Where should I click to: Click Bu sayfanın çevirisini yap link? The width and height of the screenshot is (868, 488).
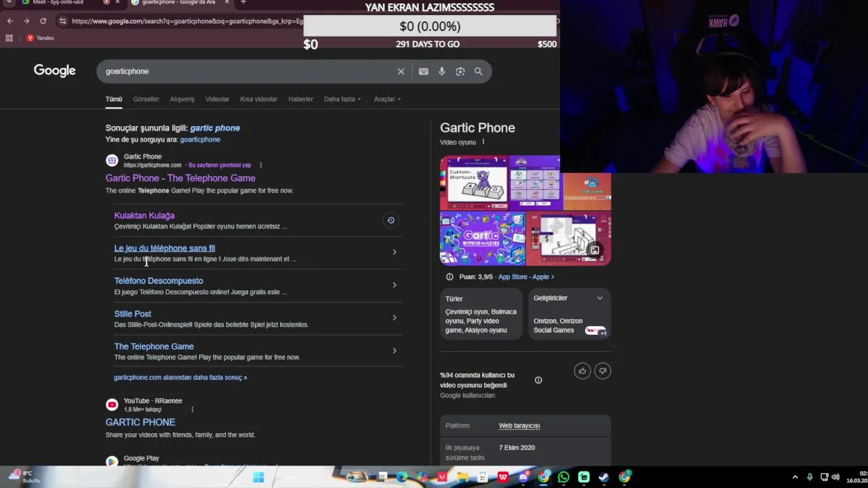pyautogui.click(x=220, y=165)
